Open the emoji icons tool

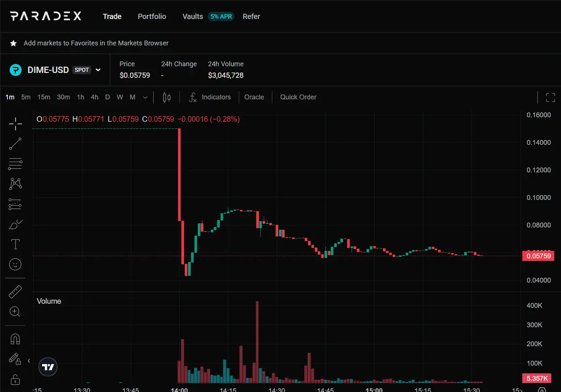click(x=15, y=265)
